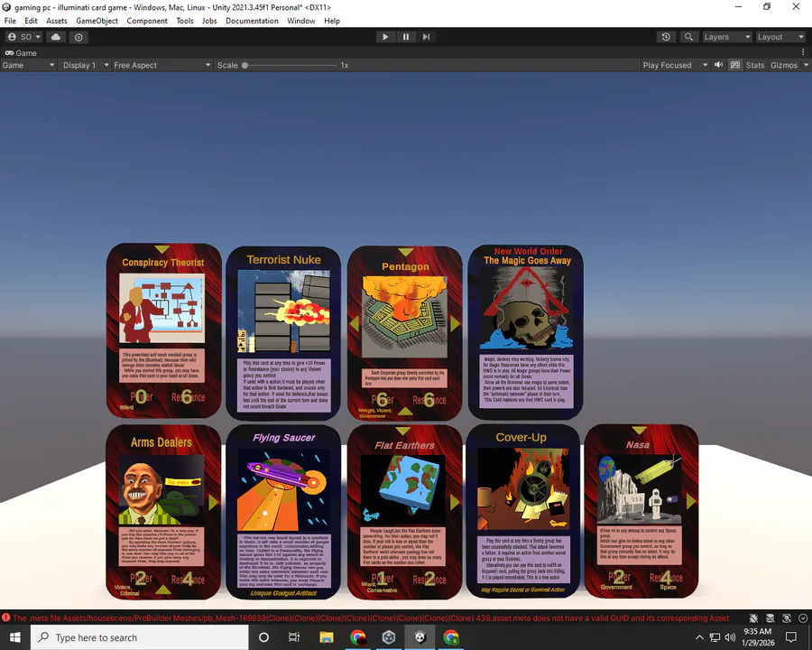The width and height of the screenshot is (812, 650).
Task: Open the Game view mode dropdown
Action: 28,65
